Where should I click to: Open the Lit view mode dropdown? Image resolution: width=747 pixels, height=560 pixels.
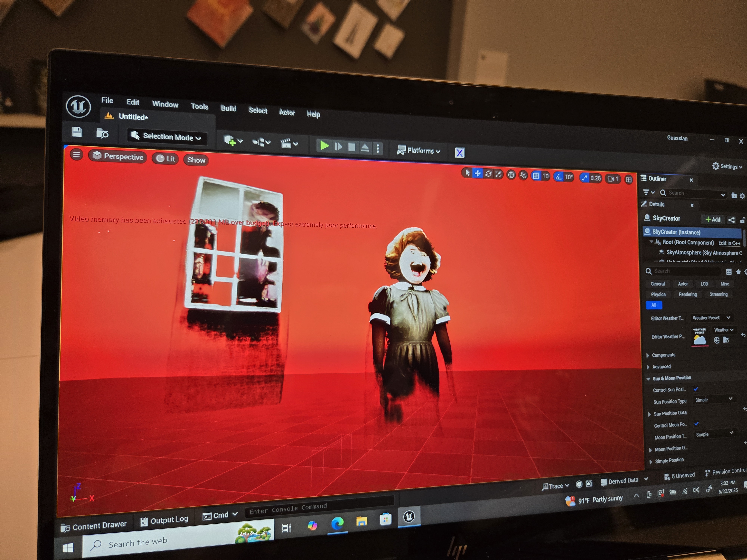(x=165, y=159)
